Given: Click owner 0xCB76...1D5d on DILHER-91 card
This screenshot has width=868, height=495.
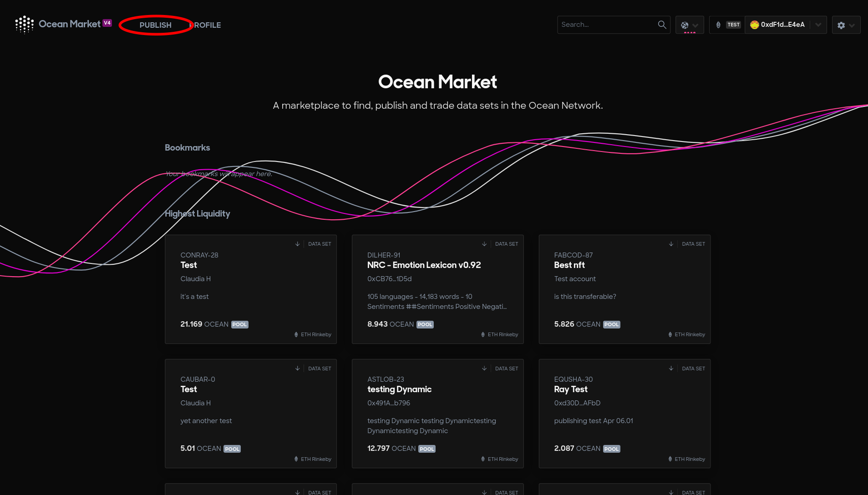Looking at the screenshot, I should point(390,279).
